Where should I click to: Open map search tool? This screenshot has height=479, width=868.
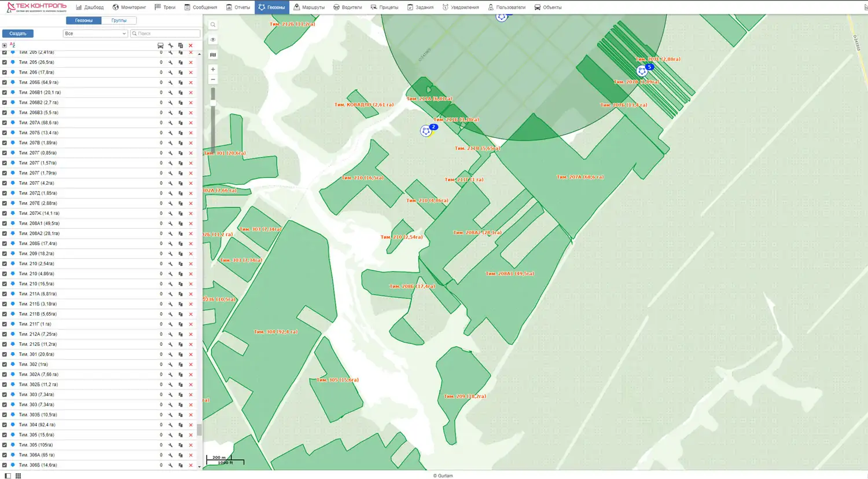click(x=213, y=25)
